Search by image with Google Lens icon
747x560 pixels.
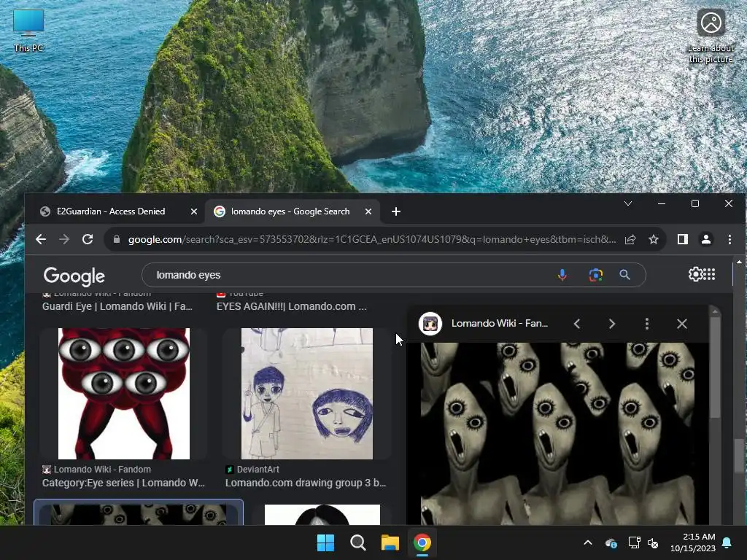click(x=595, y=275)
